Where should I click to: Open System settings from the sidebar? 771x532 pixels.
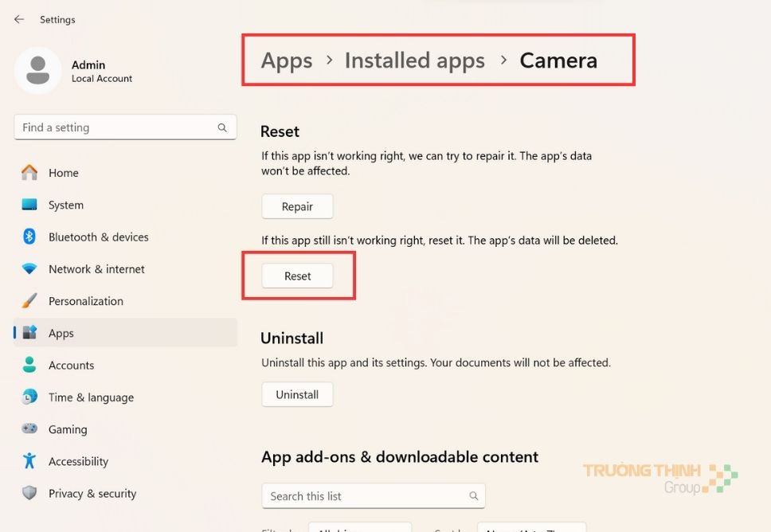[x=28, y=205]
